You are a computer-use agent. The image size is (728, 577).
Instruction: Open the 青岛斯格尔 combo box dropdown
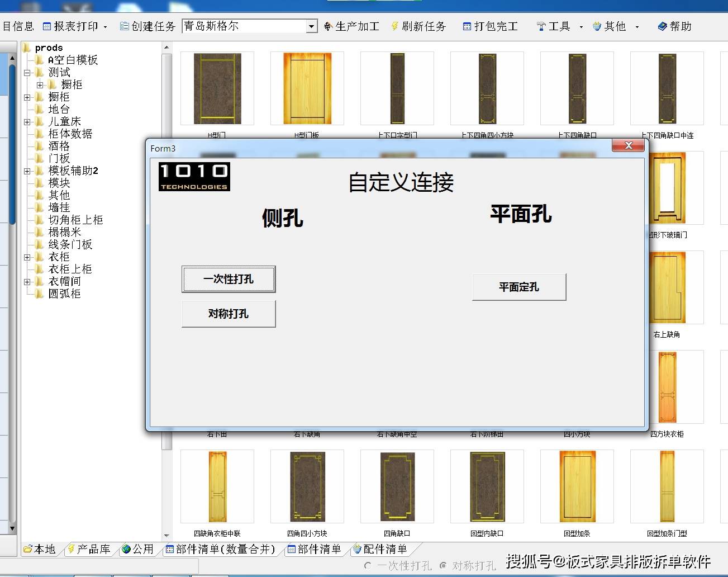coord(312,26)
